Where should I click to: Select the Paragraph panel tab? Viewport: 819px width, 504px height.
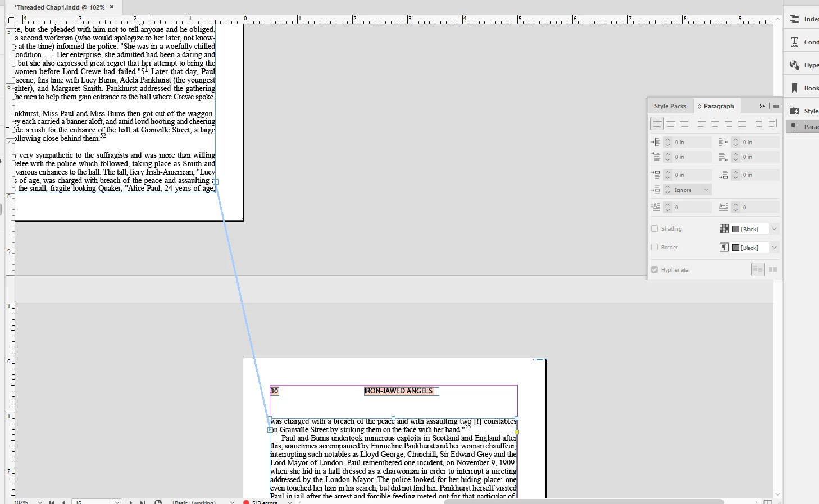pos(718,106)
